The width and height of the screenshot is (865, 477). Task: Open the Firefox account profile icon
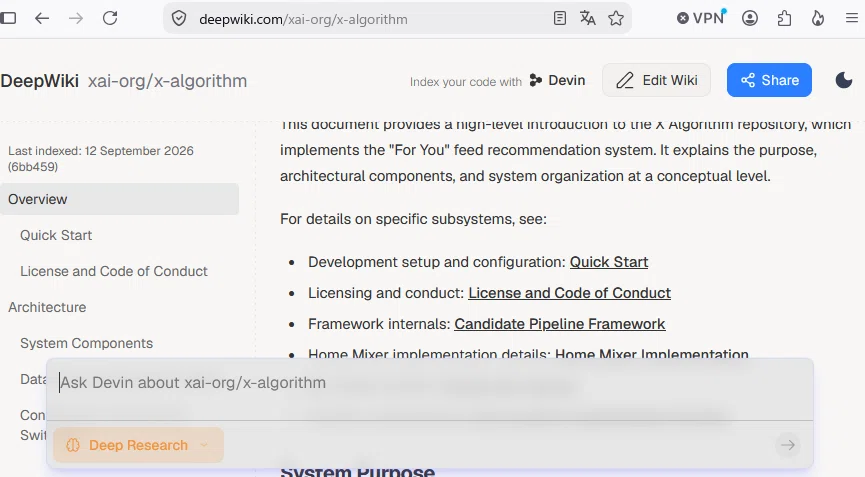point(750,18)
